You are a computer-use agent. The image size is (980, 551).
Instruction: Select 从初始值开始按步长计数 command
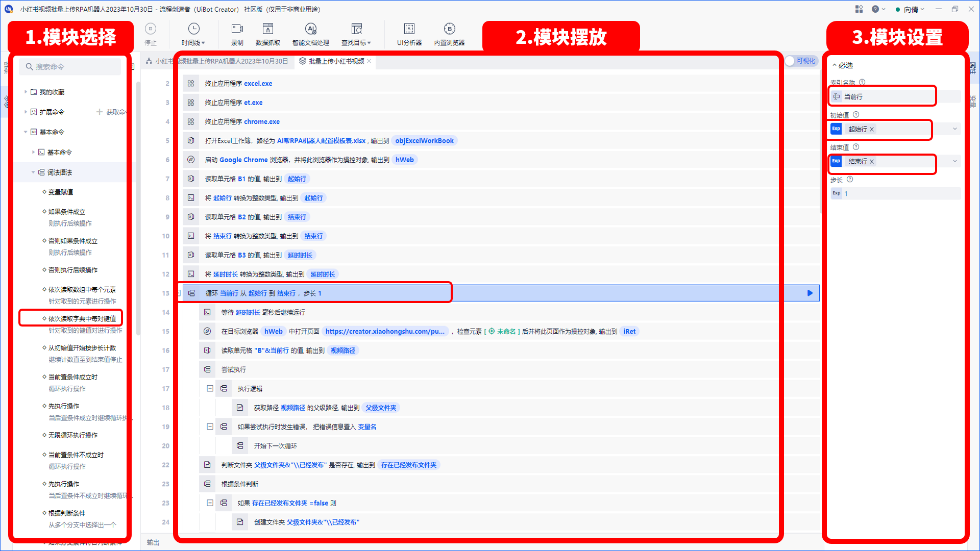pos(82,348)
